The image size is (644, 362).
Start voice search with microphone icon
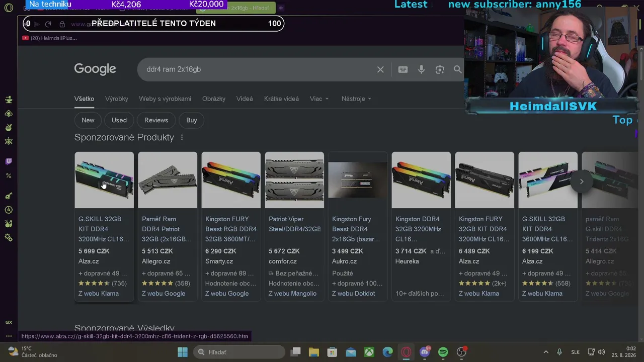coord(422,69)
